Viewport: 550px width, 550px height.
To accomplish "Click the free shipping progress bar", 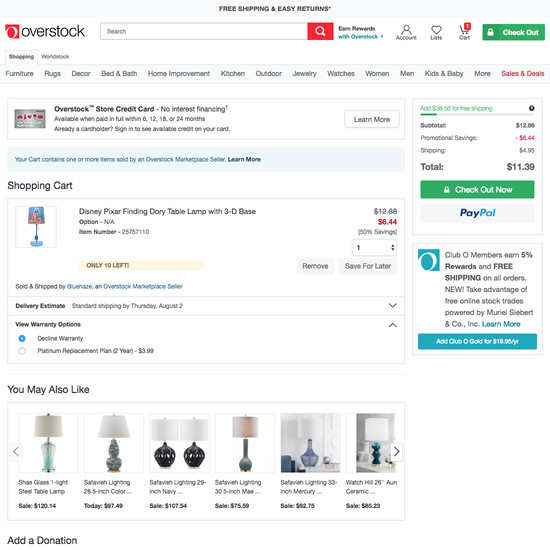I will coord(477,114).
